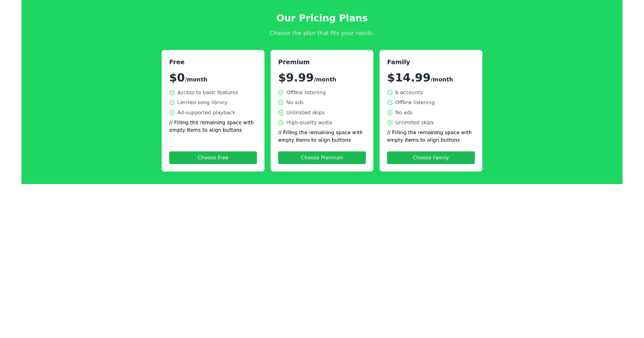Click the Choose Family button
The image size is (644, 338).
[431, 158]
